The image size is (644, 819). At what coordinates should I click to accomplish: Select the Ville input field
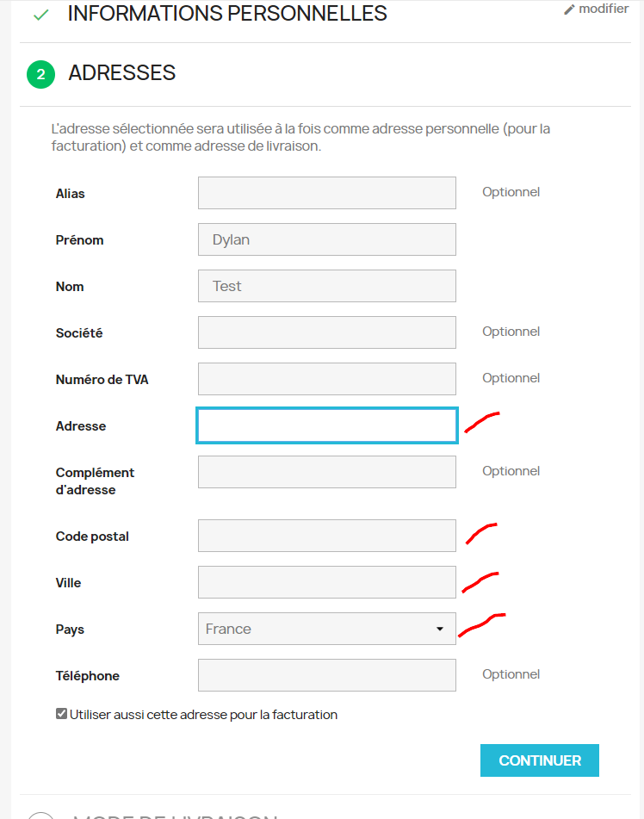[326, 582]
